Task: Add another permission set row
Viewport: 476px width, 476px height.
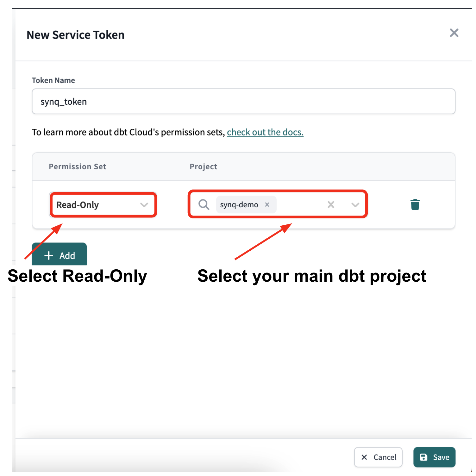Action: point(59,254)
